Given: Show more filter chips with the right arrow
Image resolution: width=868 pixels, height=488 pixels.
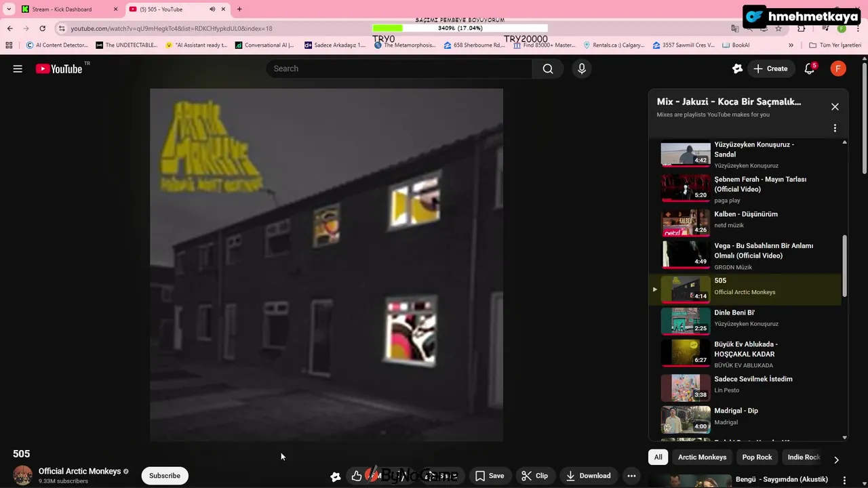Looking at the screenshot, I should [836, 460].
